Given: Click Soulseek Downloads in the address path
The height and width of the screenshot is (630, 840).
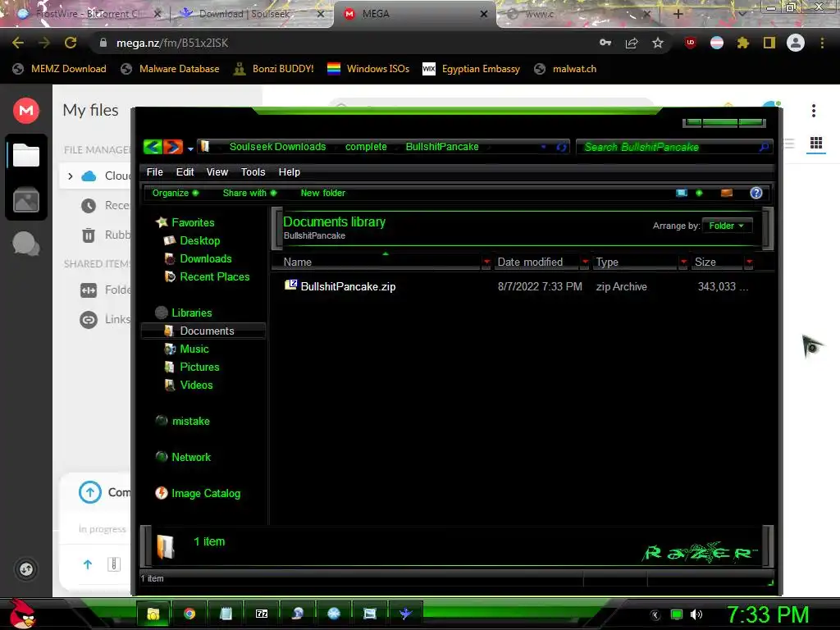Looking at the screenshot, I should [277, 147].
